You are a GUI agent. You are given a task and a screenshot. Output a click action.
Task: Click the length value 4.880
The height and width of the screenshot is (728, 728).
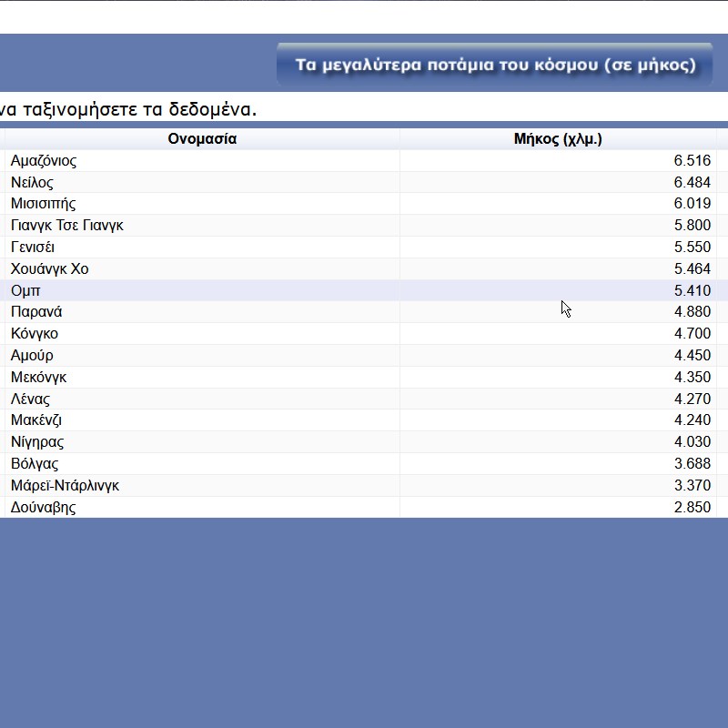click(x=692, y=311)
